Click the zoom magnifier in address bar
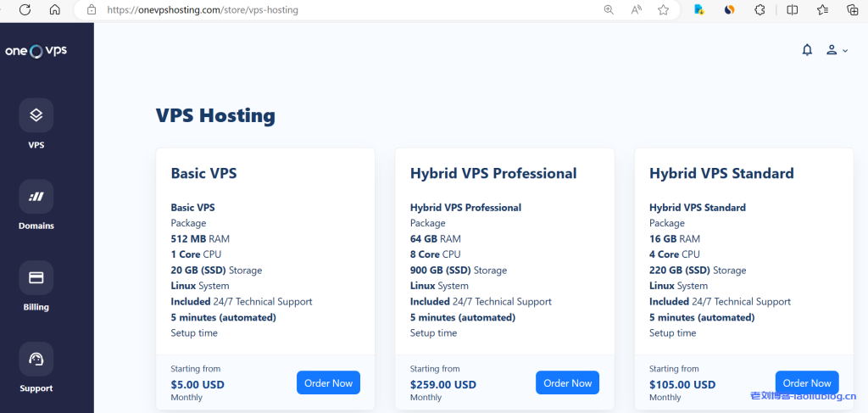The height and width of the screenshot is (413, 868). (x=608, y=10)
